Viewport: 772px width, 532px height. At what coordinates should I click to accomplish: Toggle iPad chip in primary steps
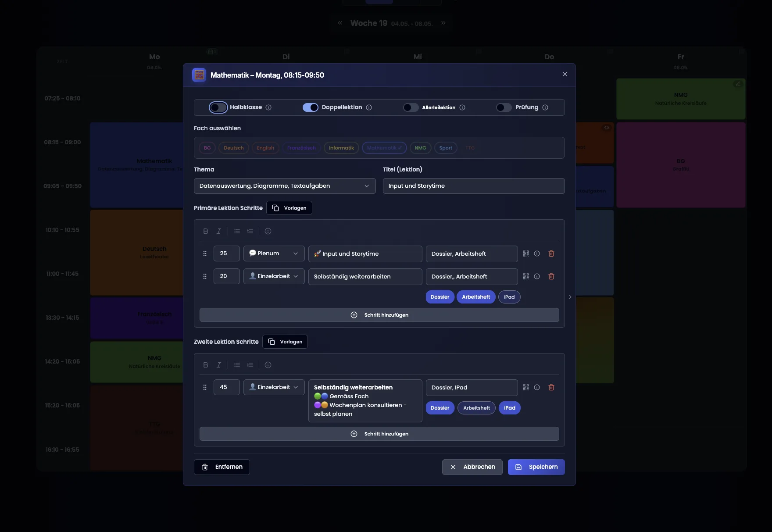coord(509,297)
